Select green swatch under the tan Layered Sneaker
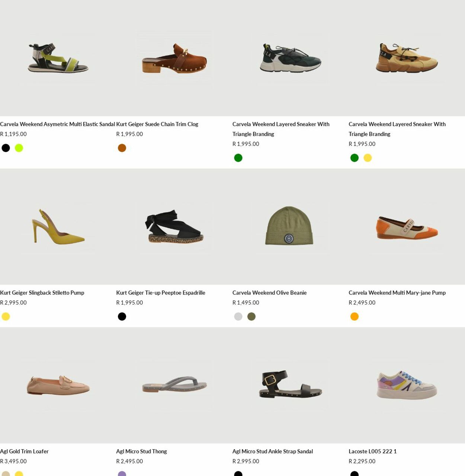This screenshot has height=476, width=465. point(355,158)
